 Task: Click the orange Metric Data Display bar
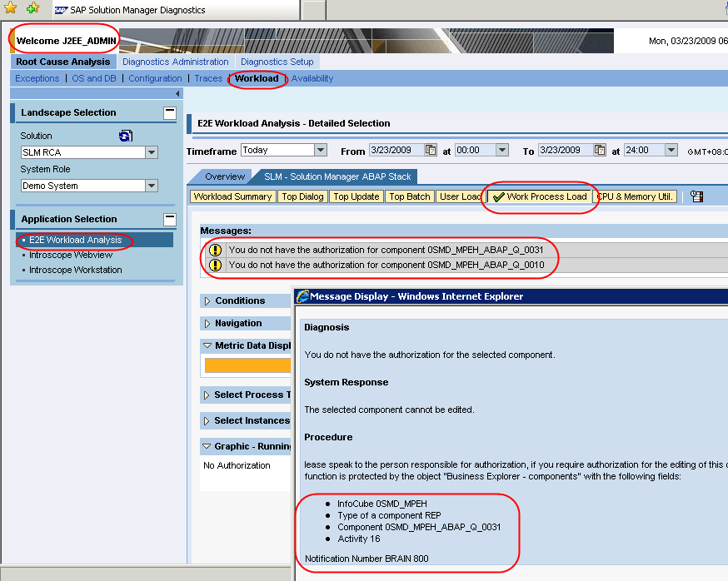tap(247, 365)
